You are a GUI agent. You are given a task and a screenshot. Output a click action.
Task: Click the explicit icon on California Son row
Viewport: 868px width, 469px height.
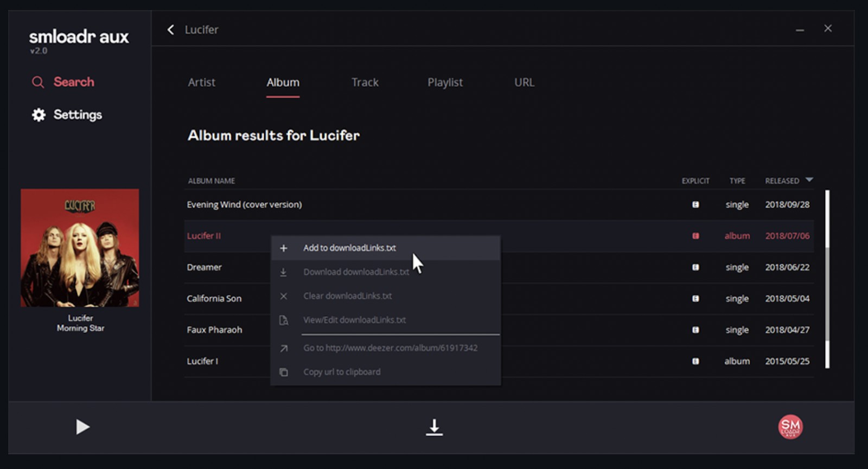tap(695, 299)
